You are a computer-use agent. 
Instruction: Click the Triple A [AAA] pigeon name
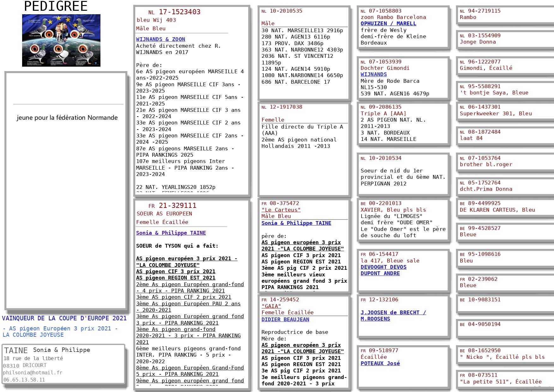(383, 113)
